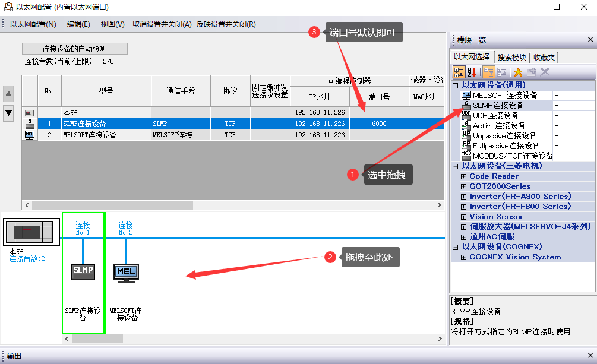Click the 通信手段 column header
597x364 pixels.
tap(181, 91)
